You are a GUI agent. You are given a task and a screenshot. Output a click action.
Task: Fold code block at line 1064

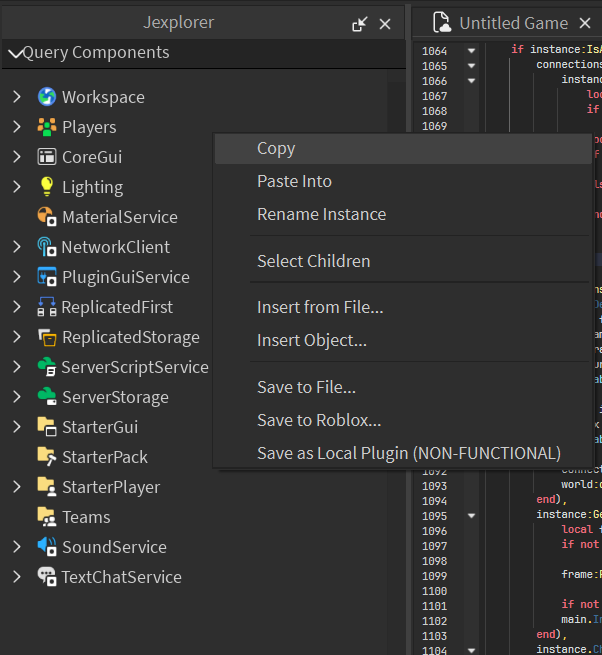tap(471, 51)
